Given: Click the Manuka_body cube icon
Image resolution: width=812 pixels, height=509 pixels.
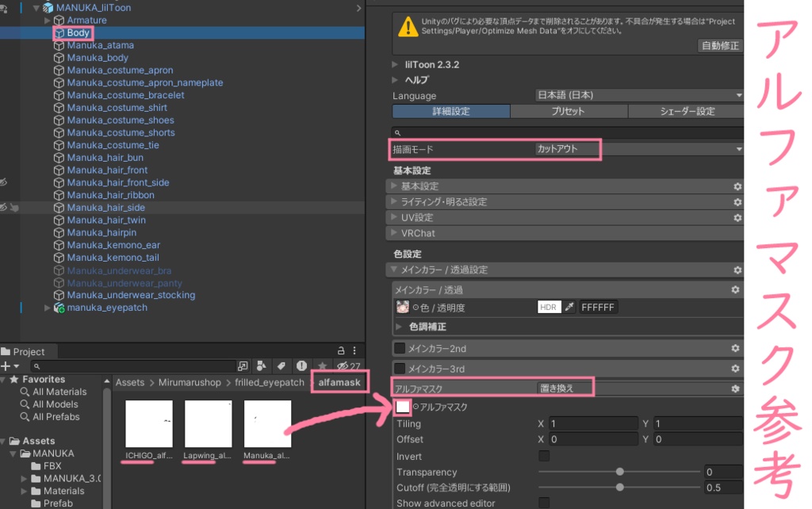Looking at the screenshot, I should (x=59, y=58).
